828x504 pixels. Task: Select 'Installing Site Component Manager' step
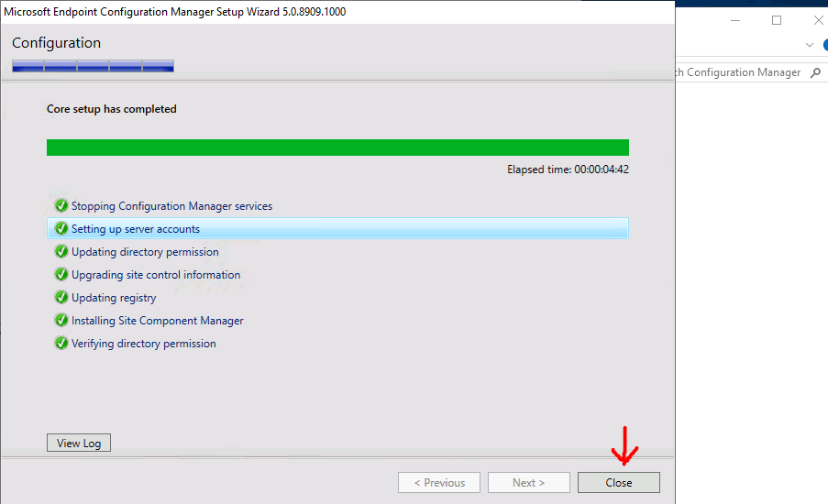[x=158, y=321]
